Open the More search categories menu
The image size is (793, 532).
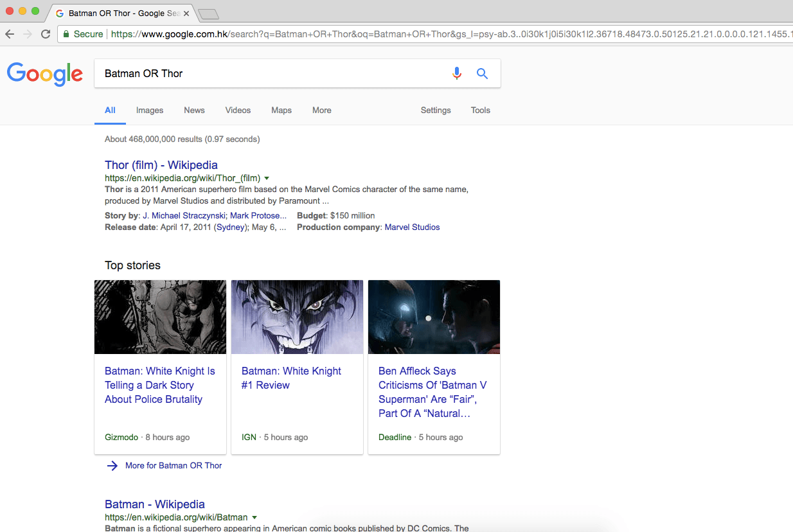click(322, 111)
